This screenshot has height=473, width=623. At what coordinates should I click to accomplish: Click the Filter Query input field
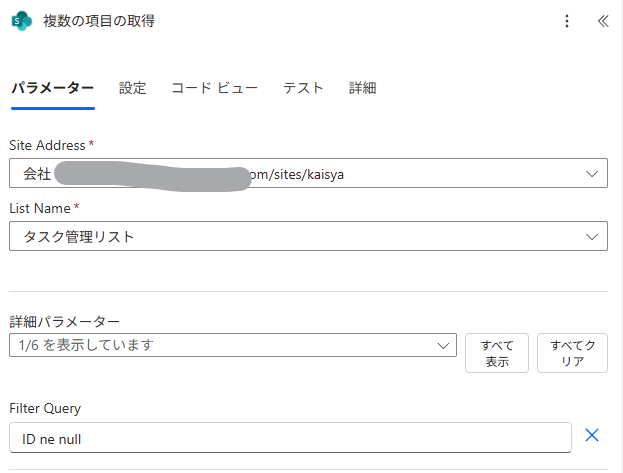[290, 438]
